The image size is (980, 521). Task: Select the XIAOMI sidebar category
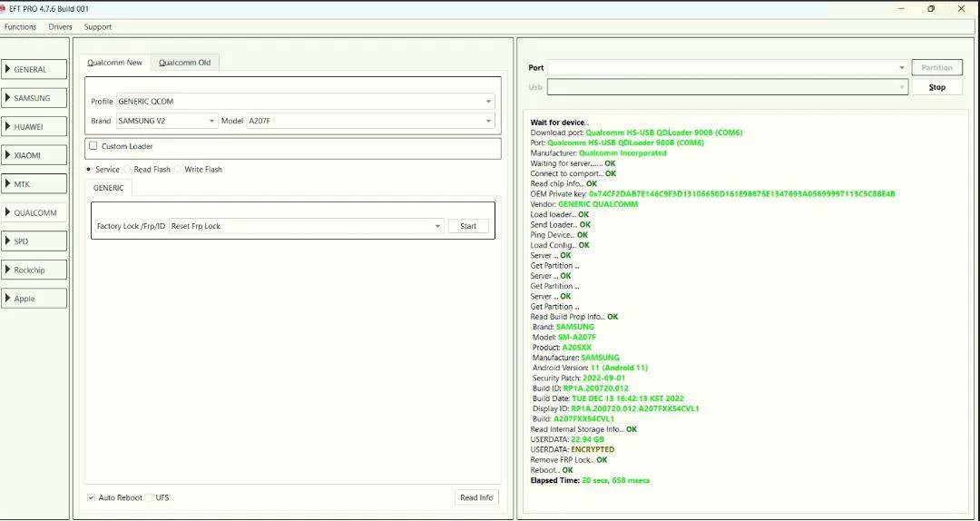tap(34, 155)
